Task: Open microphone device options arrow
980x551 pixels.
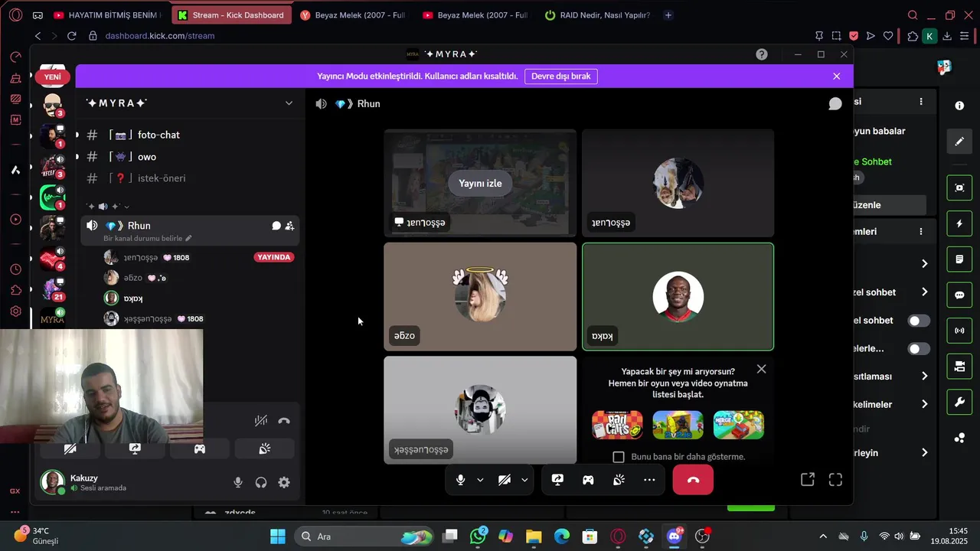Action: click(x=480, y=480)
